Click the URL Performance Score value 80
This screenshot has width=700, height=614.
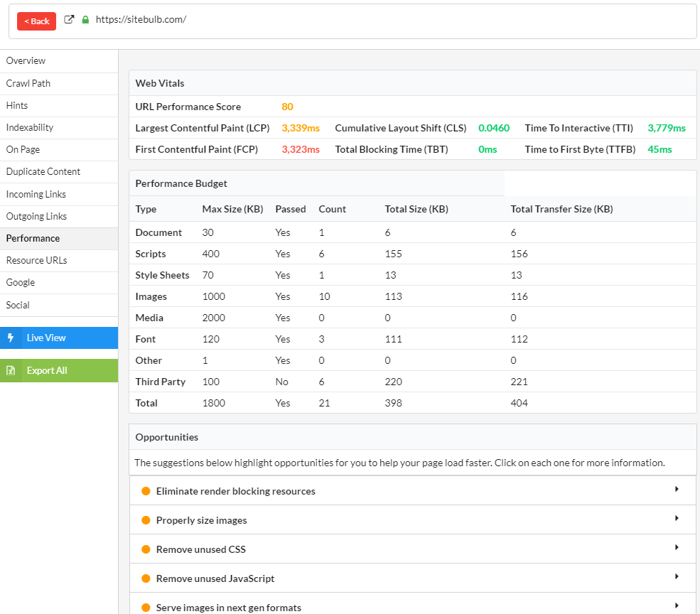tap(287, 107)
